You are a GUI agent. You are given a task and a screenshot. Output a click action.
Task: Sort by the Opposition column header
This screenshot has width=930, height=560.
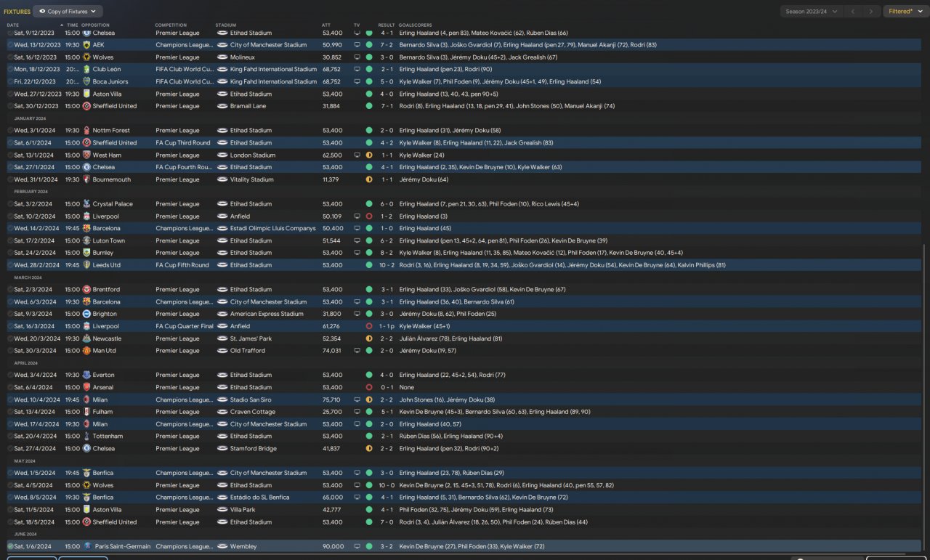[95, 25]
